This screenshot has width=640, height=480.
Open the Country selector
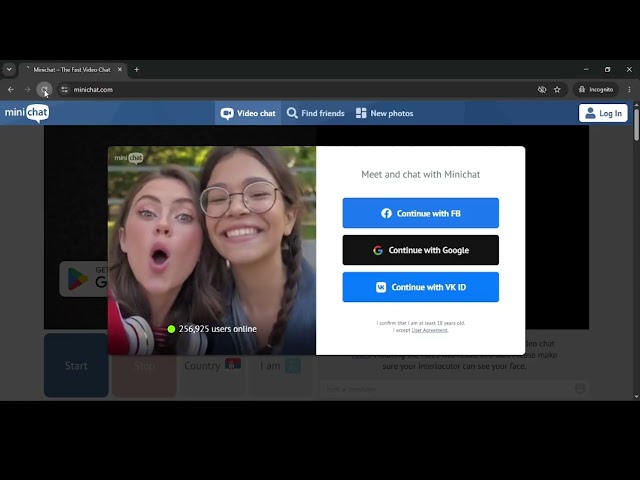212,376
